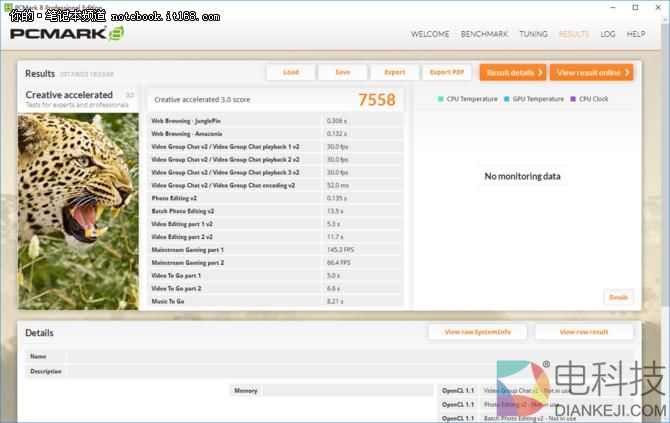Expand Result details with arrow button

(x=512, y=72)
